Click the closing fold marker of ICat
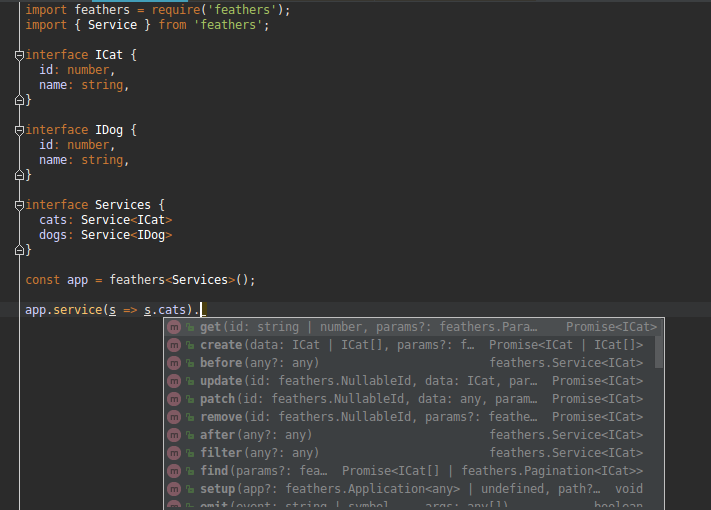The width and height of the screenshot is (711, 510). [19, 100]
